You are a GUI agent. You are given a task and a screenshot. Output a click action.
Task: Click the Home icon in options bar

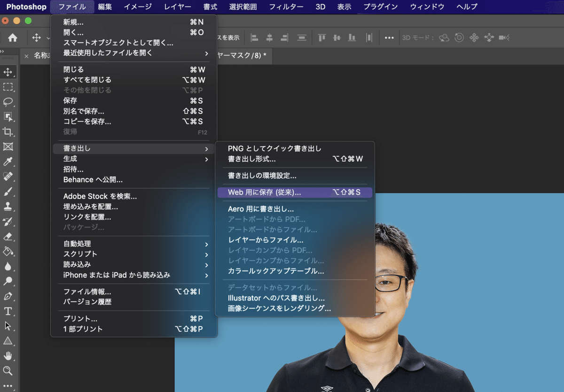point(13,38)
